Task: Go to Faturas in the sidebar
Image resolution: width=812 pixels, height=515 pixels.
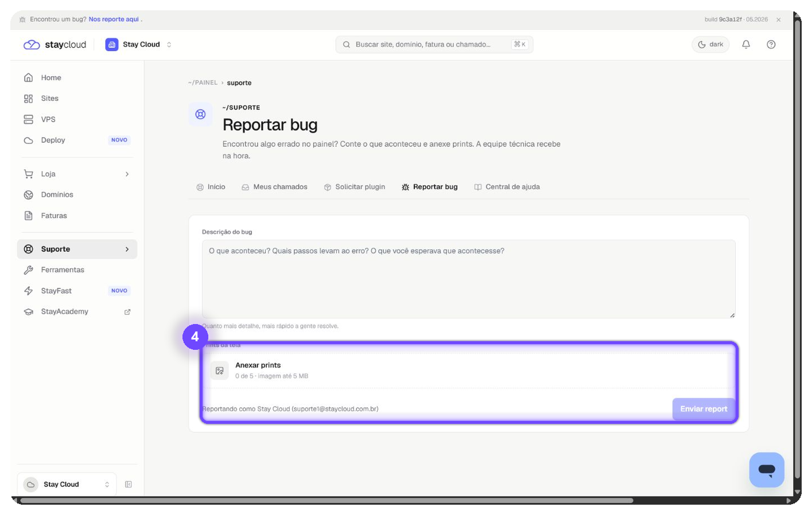Action: [x=77, y=216]
